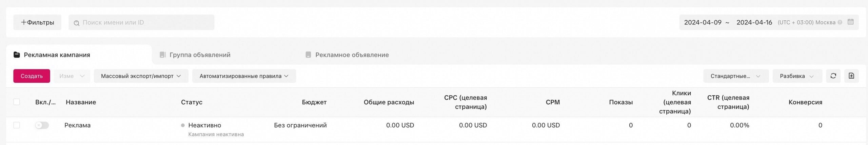
Task: Switch to the Рекламное объявление tab
Action: coord(352,55)
